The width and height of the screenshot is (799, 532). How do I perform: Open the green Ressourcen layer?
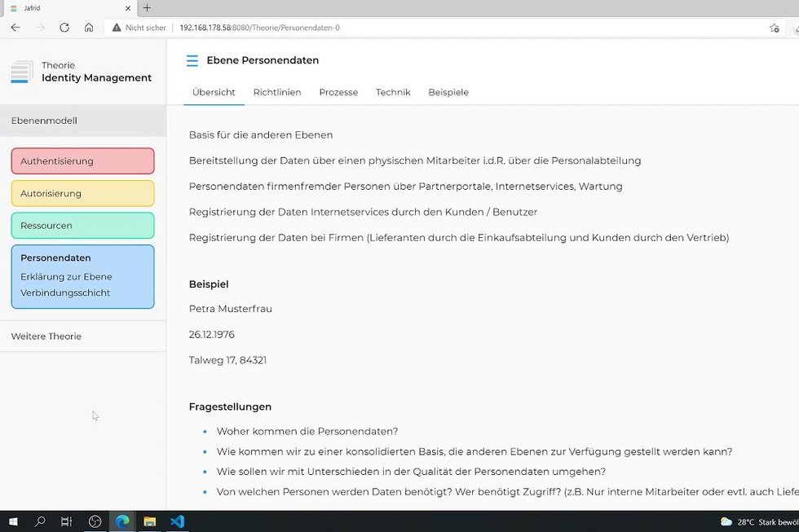(x=82, y=226)
